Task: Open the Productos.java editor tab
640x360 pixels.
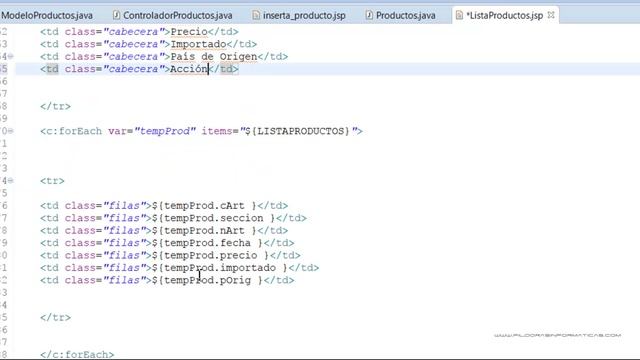Action: point(405,16)
